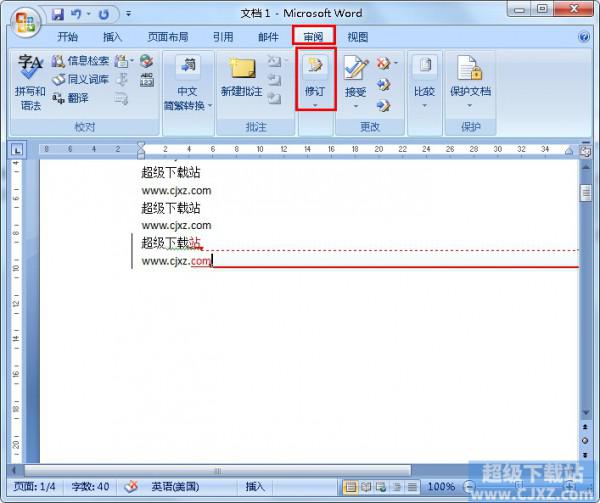
Task: Open the reject change dropdown arrow
Action: [396, 63]
